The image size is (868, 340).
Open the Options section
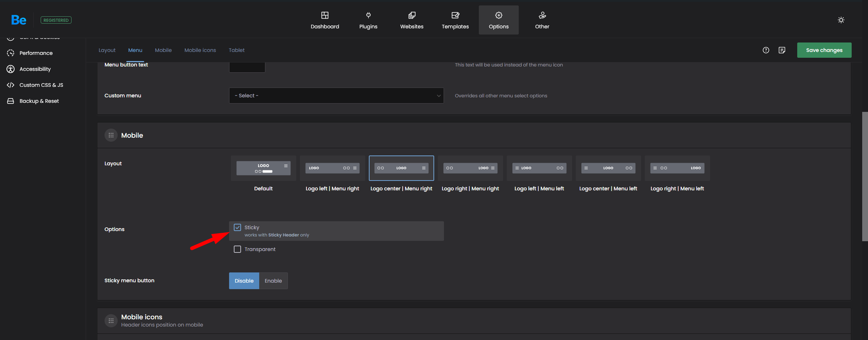499,20
